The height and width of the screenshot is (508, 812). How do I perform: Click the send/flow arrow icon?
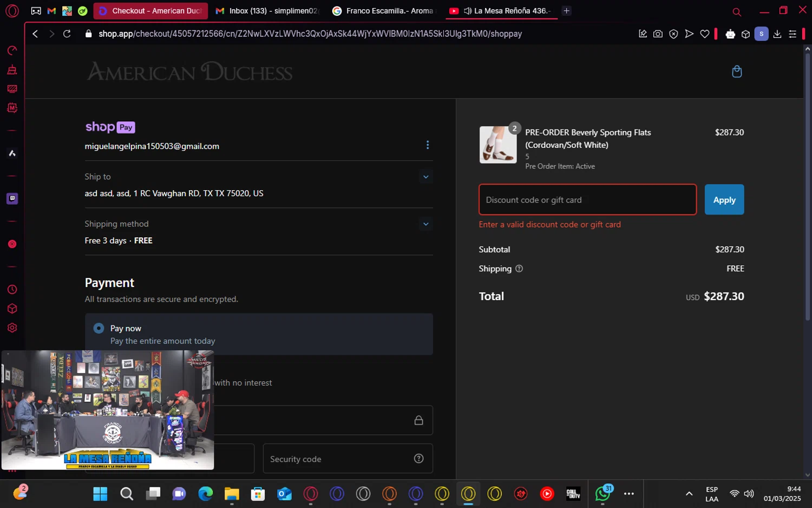pos(689,34)
